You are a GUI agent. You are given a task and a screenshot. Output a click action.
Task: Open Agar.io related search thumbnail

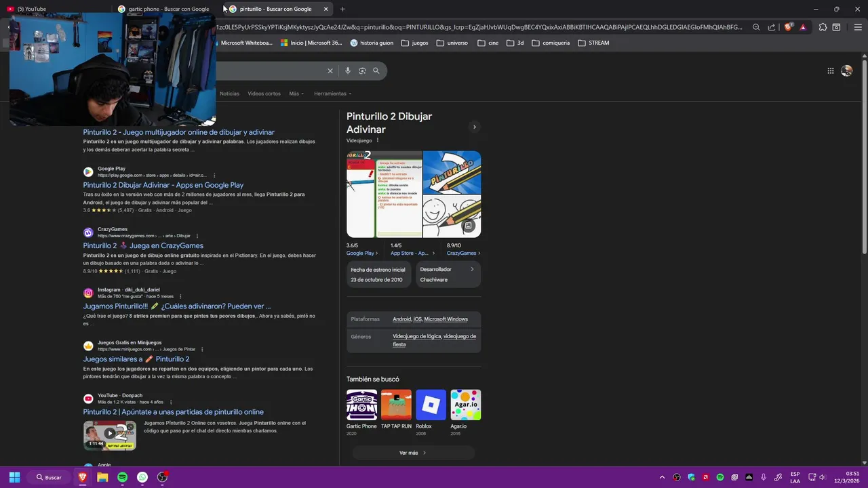coord(466,405)
